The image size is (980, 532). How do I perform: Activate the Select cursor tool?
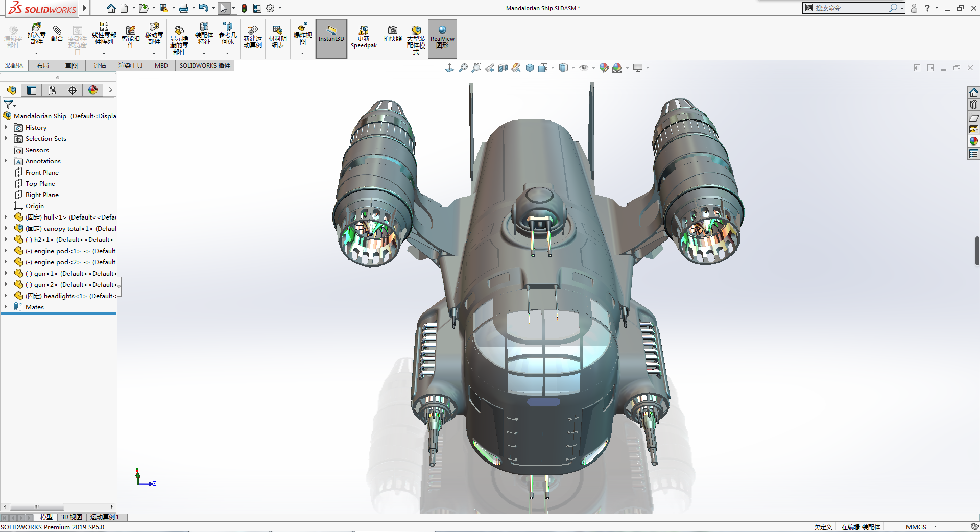pyautogui.click(x=224, y=8)
